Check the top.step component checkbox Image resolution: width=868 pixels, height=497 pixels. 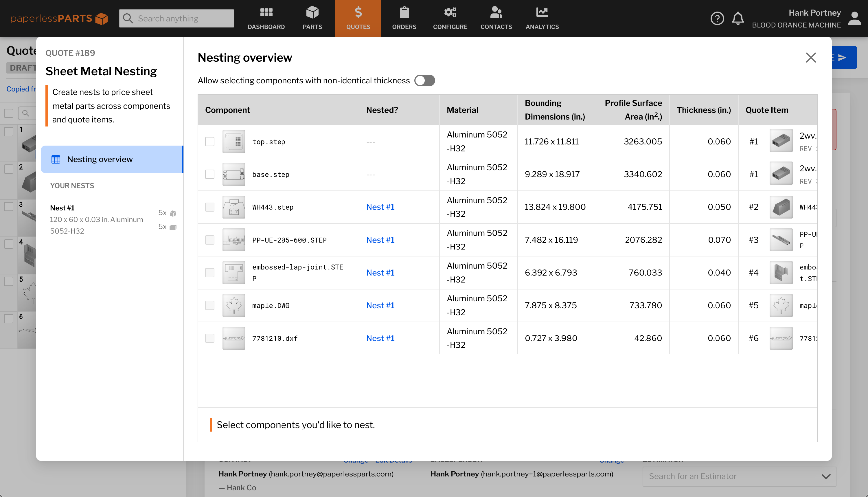[209, 141]
